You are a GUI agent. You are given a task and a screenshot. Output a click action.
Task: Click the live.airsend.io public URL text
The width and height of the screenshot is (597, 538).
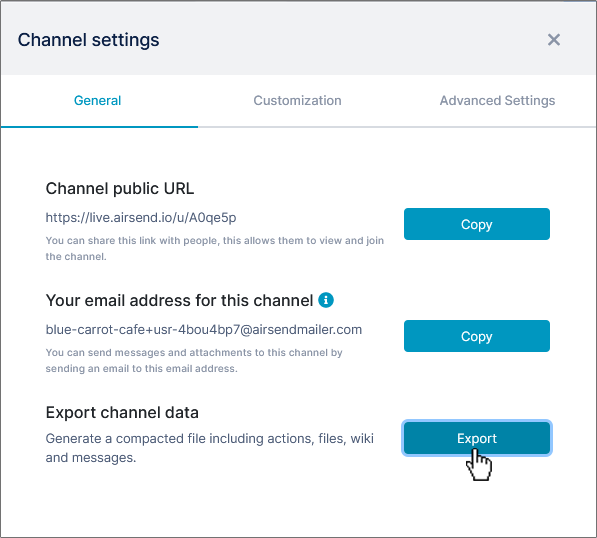141,217
